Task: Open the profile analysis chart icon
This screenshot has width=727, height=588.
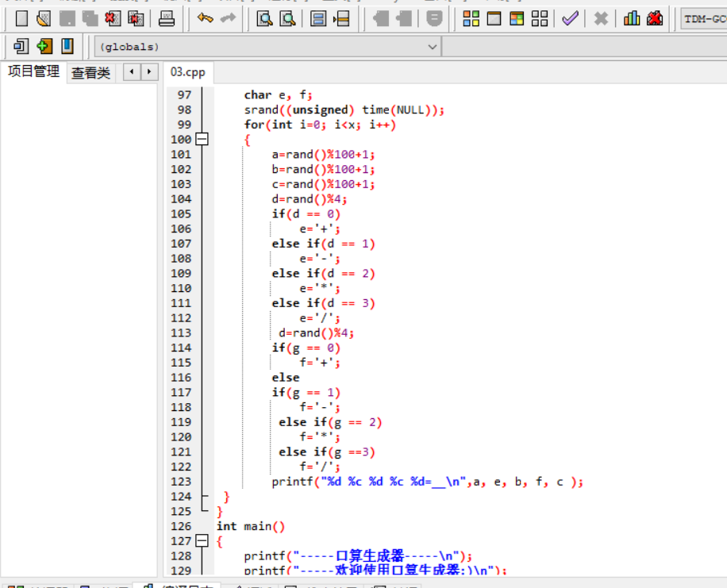Action: coord(632,18)
